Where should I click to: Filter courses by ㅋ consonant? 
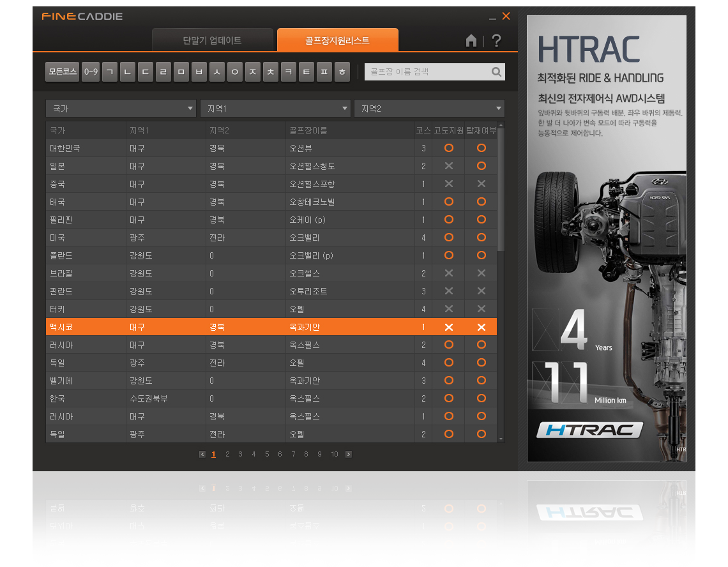click(x=288, y=72)
